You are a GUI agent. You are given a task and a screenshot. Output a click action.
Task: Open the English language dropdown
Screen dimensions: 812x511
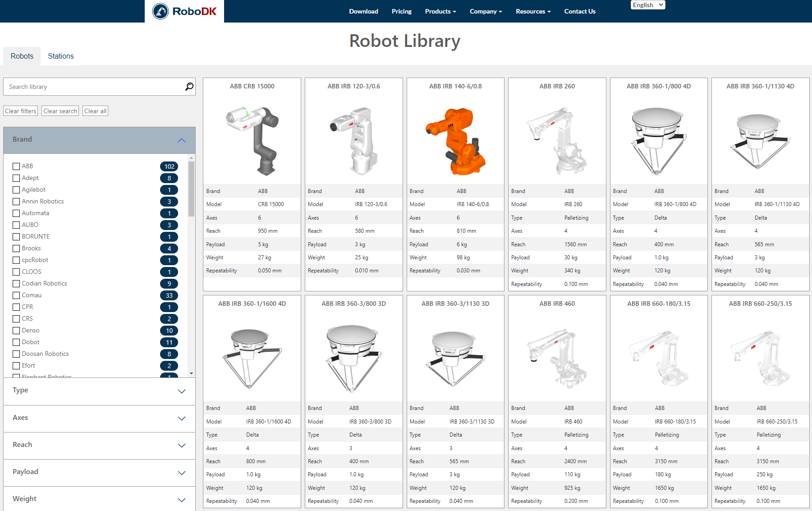click(647, 5)
